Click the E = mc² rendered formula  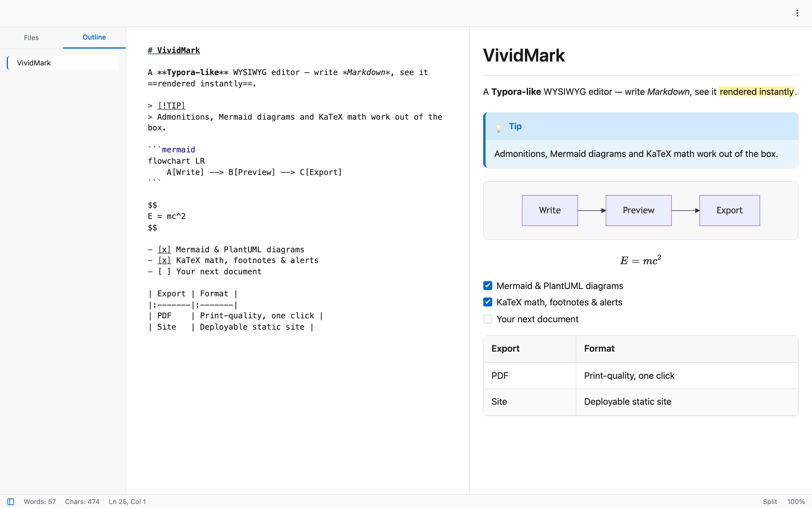pyautogui.click(x=641, y=260)
